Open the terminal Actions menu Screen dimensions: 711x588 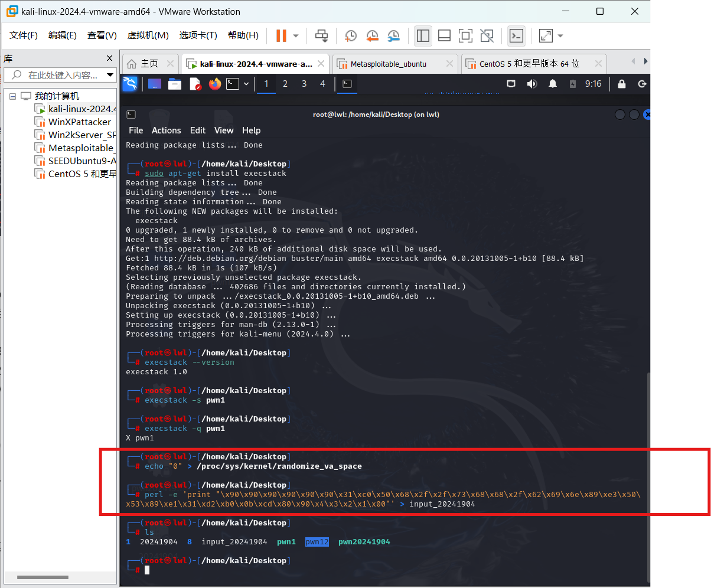[167, 130]
